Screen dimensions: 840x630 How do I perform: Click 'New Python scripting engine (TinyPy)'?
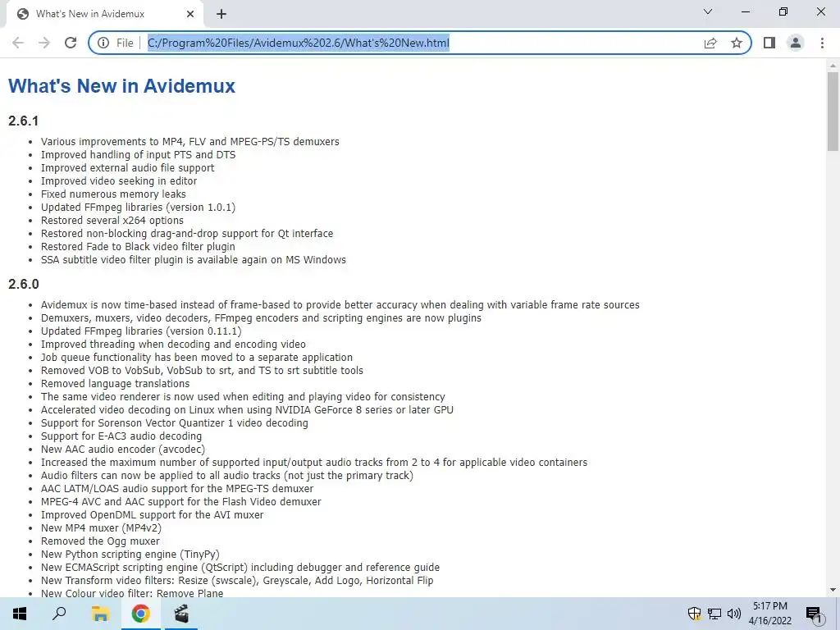coord(130,555)
